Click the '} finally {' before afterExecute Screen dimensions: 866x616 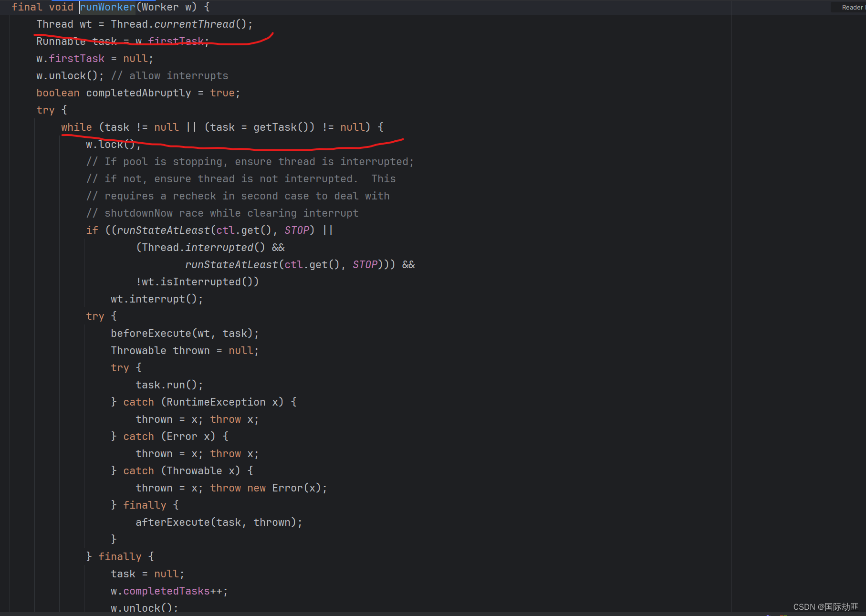coord(145,505)
